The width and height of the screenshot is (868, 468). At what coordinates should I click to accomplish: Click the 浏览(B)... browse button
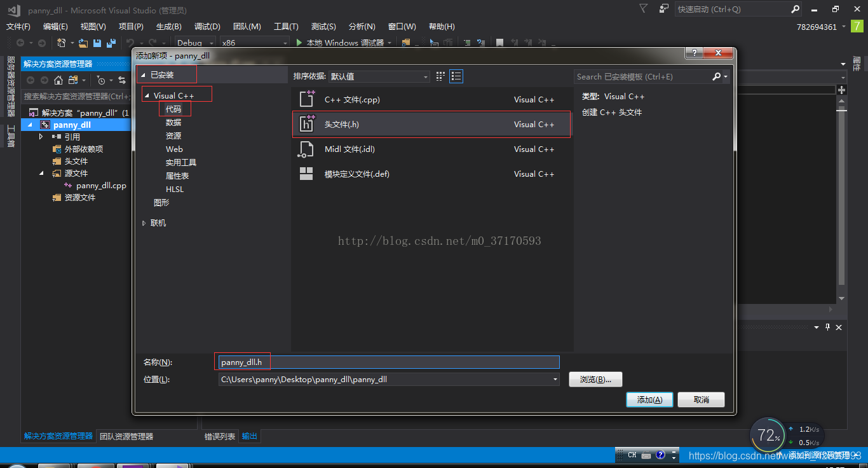(x=595, y=379)
